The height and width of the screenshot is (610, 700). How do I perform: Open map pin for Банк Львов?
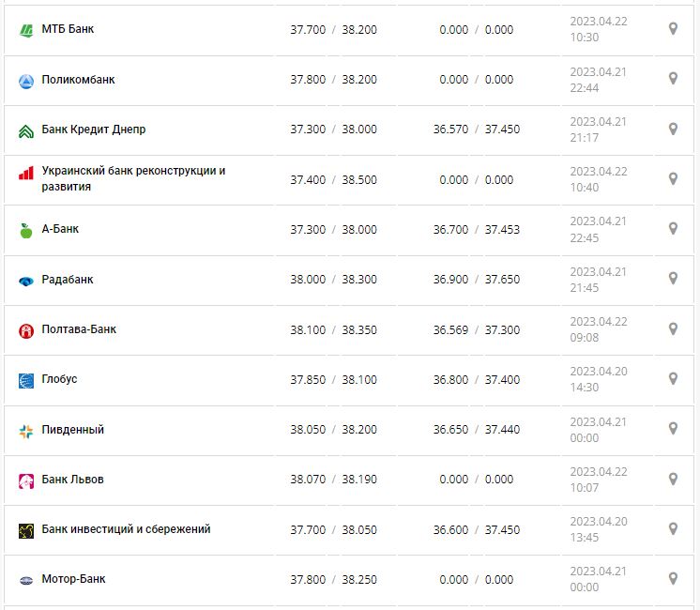click(x=673, y=479)
